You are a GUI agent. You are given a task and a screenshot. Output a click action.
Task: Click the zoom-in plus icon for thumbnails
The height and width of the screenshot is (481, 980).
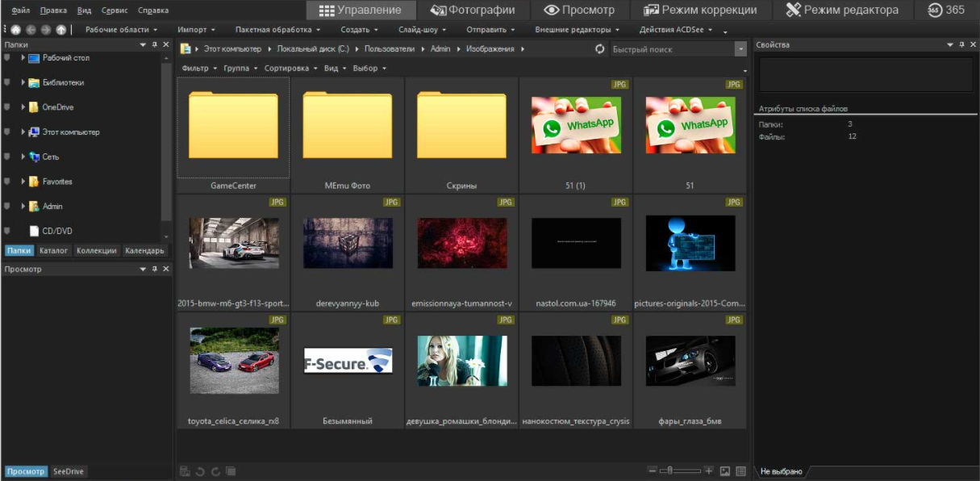pos(709,471)
